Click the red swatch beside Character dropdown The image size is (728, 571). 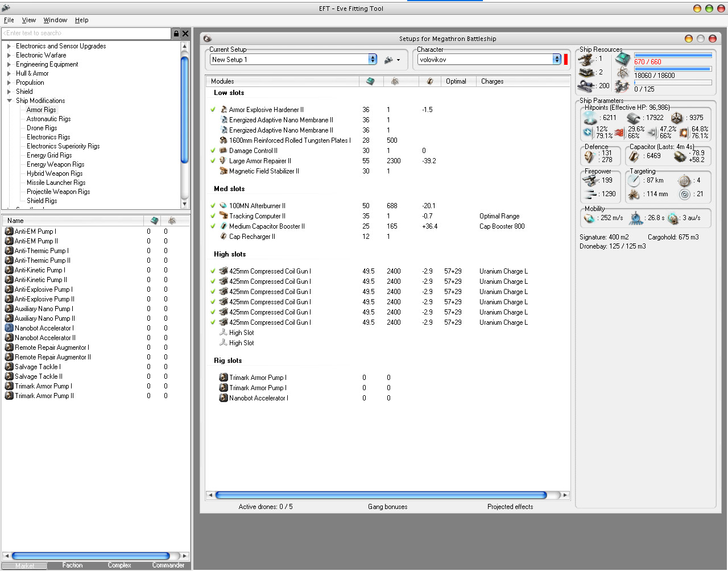566,59
